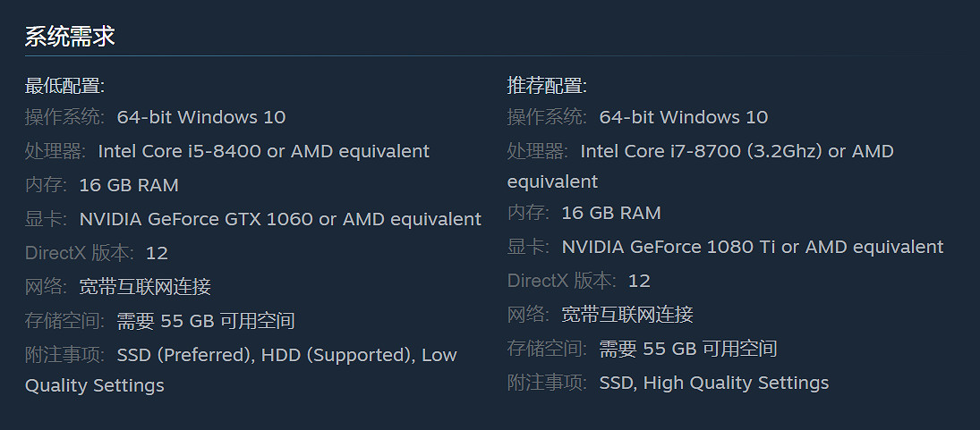Click 16 GB RAM in recommended column

(611, 213)
